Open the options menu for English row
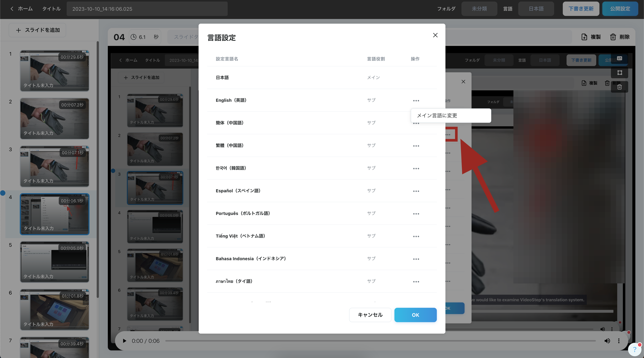Screen dimensions: 644x358 (416, 101)
